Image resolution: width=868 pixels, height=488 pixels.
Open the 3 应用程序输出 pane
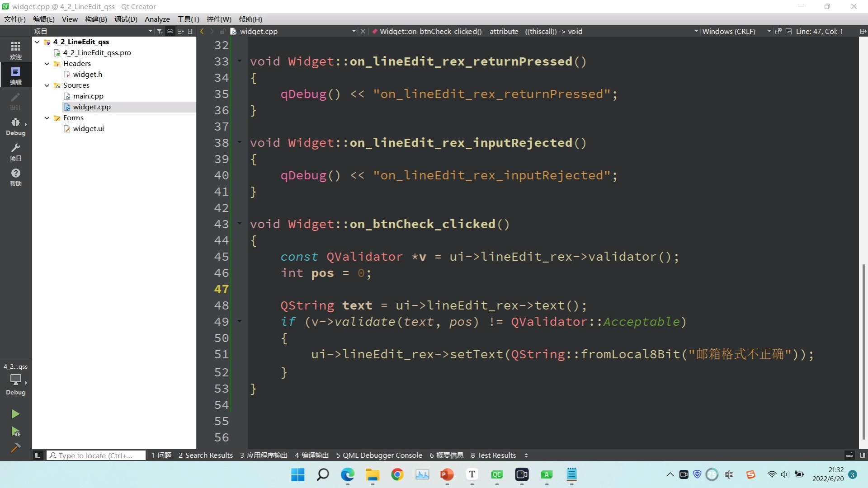pyautogui.click(x=264, y=455)
